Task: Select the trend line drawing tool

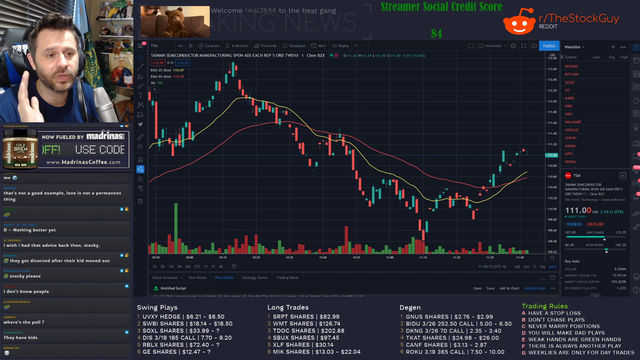Action: tap(140, 67)
